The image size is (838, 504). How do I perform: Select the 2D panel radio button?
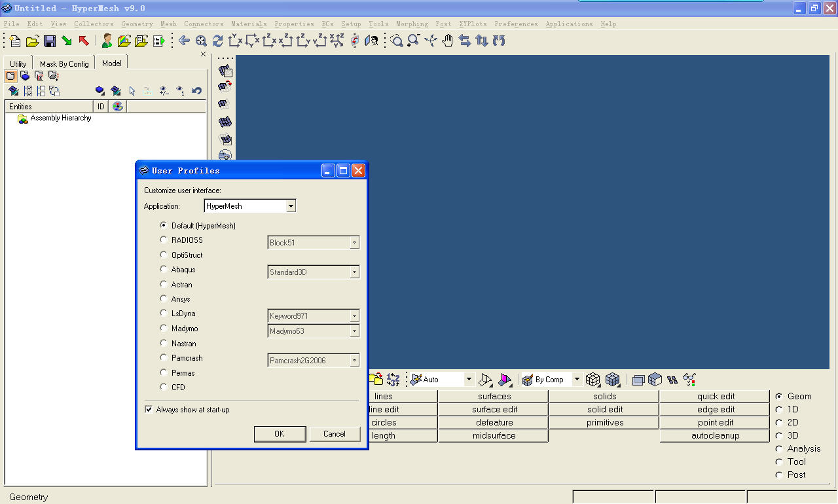[779, 422]
